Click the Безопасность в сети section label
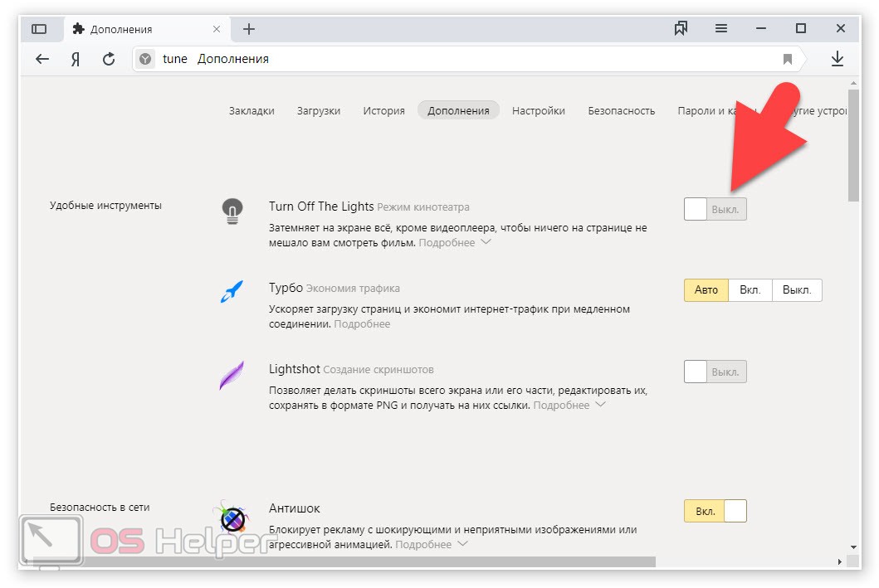 click(100, 508)
